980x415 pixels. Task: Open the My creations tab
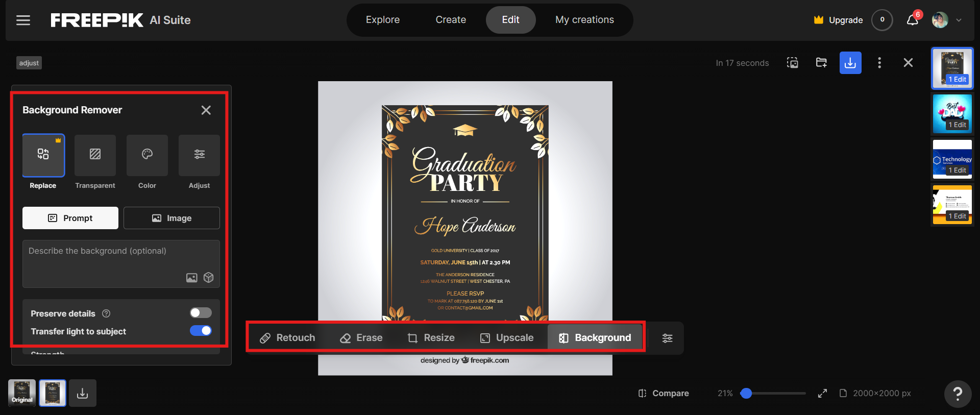[584, 20]
